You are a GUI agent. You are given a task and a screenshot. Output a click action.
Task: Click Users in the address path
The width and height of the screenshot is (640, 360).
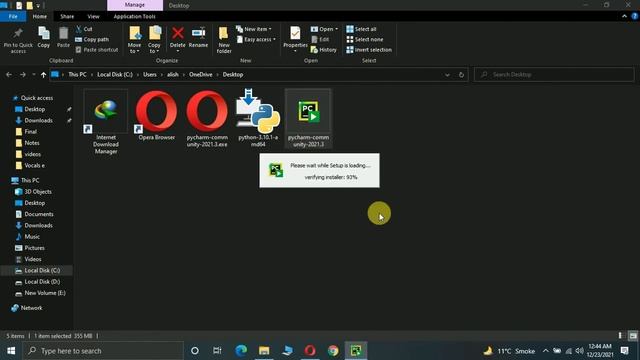[150, 75]
